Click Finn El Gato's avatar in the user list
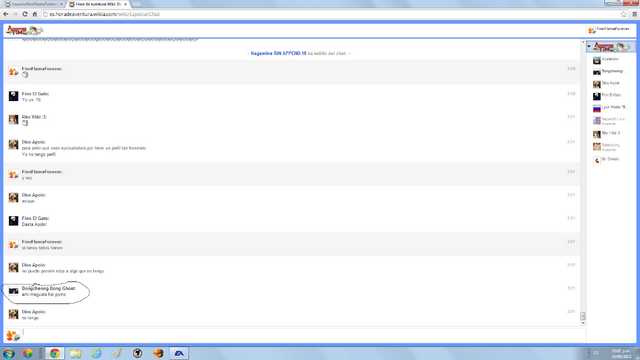The image size is (640, 360). coord(597,96)
